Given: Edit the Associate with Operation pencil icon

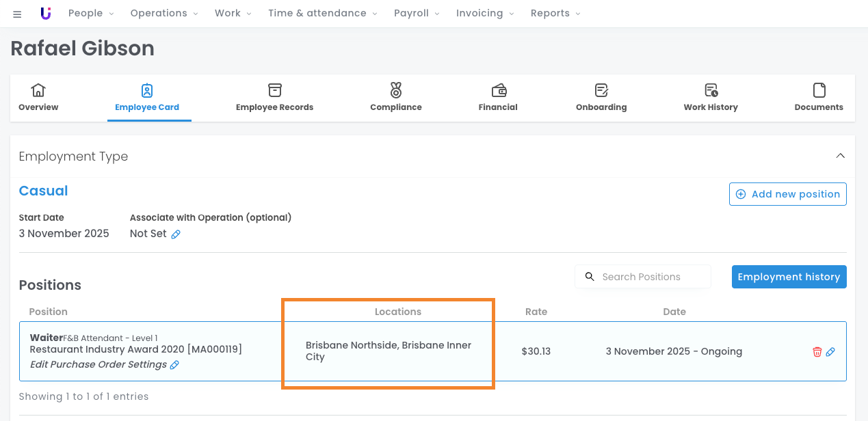Looking at the screenshot, I should click(x=176, y=234).
